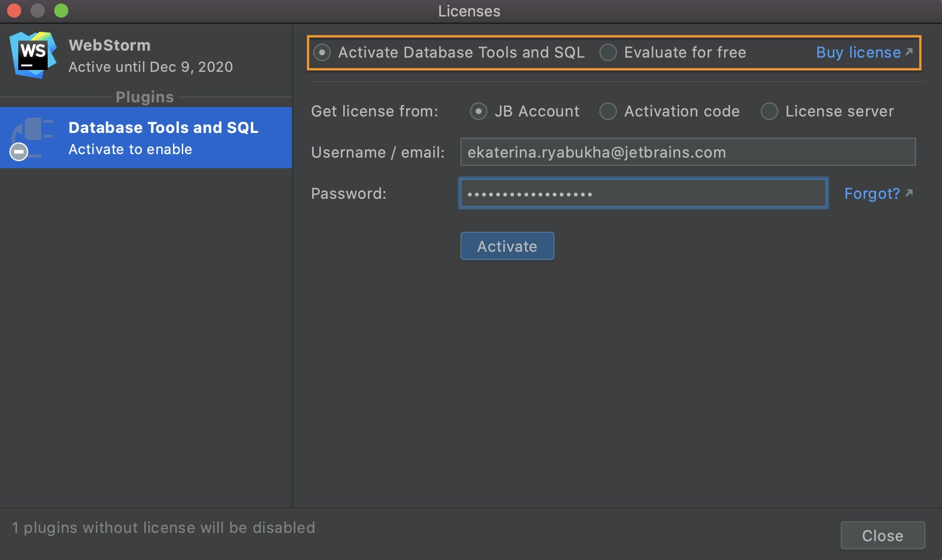Viewport: 942px width, 560px height.
Task: Click the Plugins section header
Action: tap(145, 97)
